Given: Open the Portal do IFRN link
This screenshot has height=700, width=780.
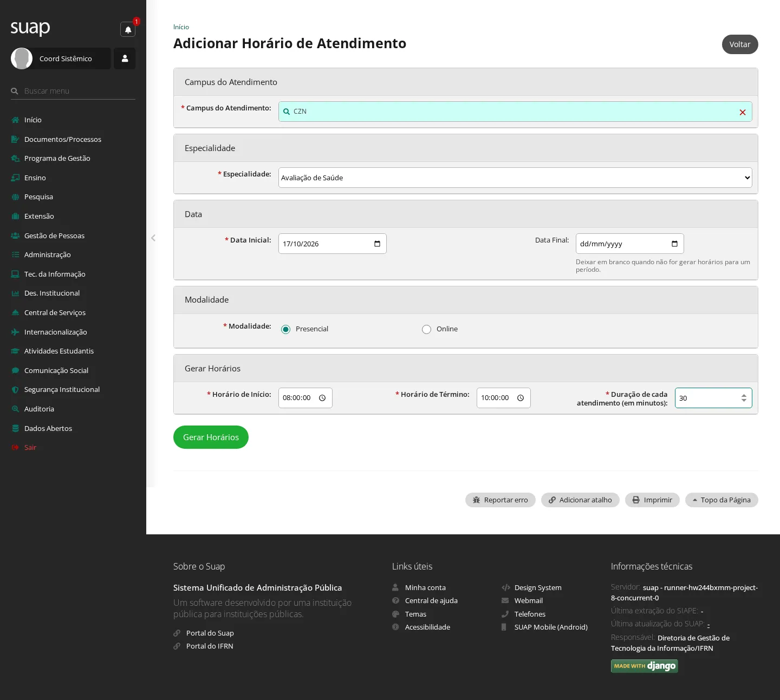Looking at the screenshot, I should pyautogui.click(x=210, y=646).
